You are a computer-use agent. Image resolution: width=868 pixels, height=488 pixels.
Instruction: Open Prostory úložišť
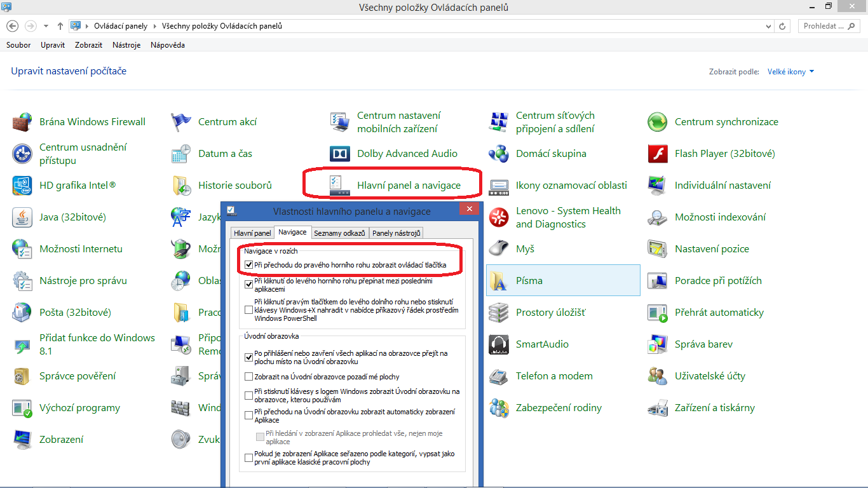[x=537, y=313]
